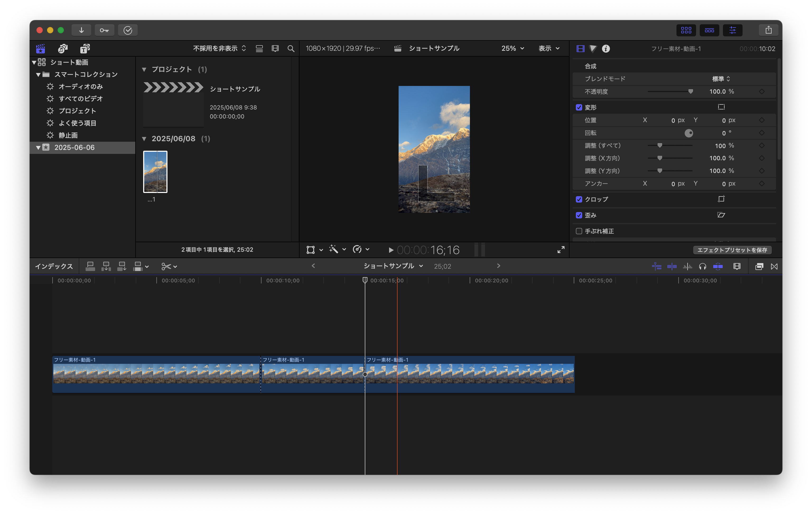Open the Photos and Audio sidebar
Viewport: 812px width, 514px height.
click(63, 49)
